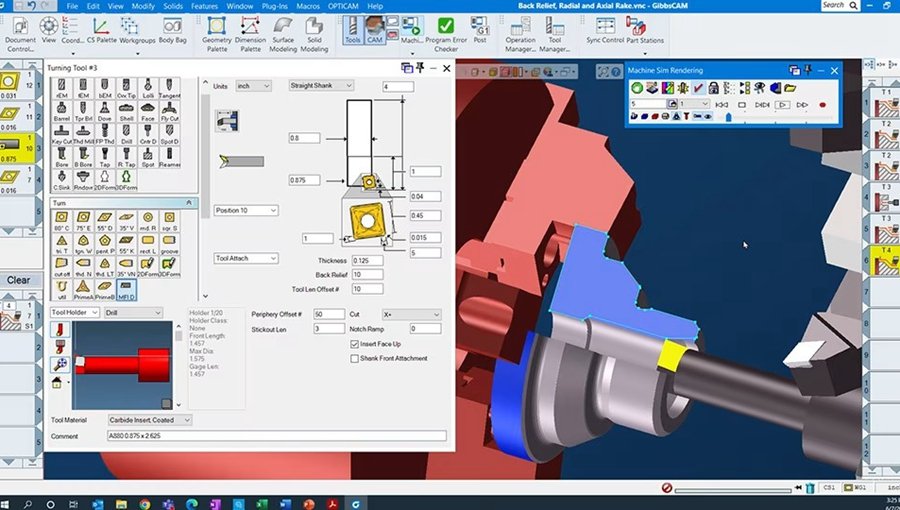Screen dimensions: 900x510
Task: Click the Clear button
Action: [18, 280]
